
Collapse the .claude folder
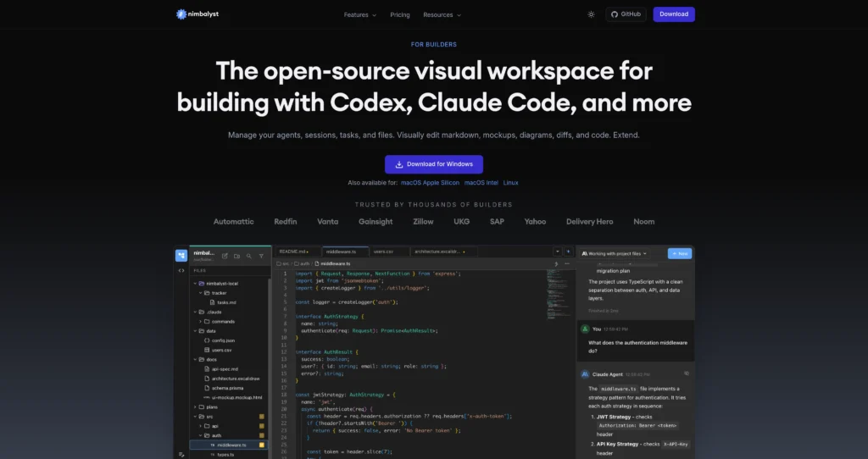tap(196, 312)
